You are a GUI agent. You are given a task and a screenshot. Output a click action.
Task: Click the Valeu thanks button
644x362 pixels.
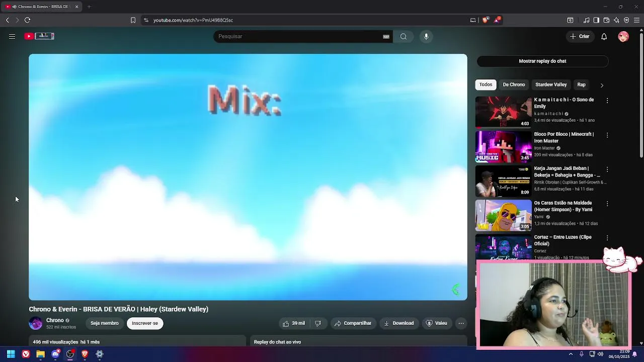pyautogui.click(x=436, y=323)
